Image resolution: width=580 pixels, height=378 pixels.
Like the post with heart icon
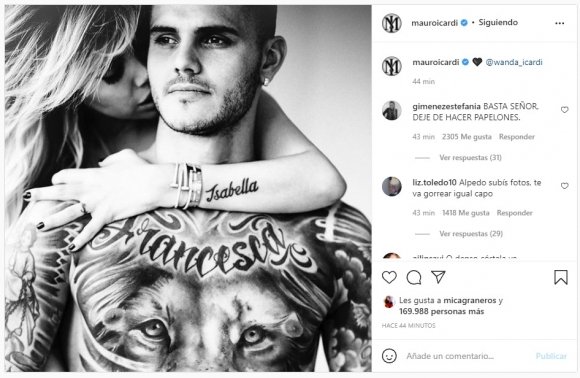tap(389, 277)
